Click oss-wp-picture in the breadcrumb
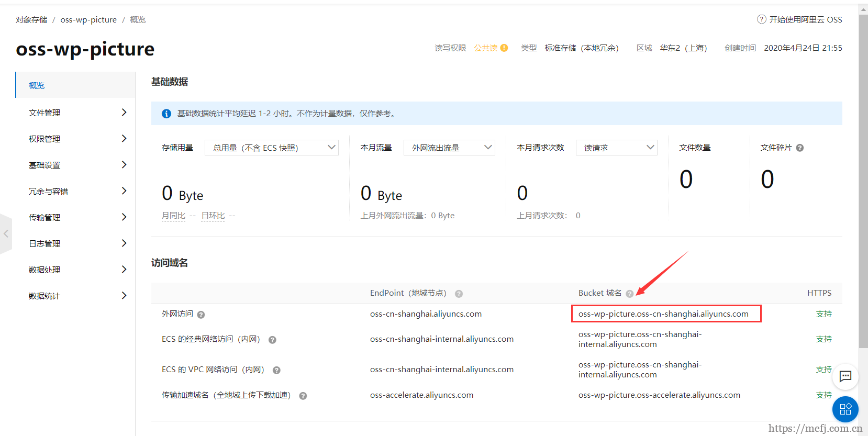Viewport: 868px width, 436px height. pos(88,19)
